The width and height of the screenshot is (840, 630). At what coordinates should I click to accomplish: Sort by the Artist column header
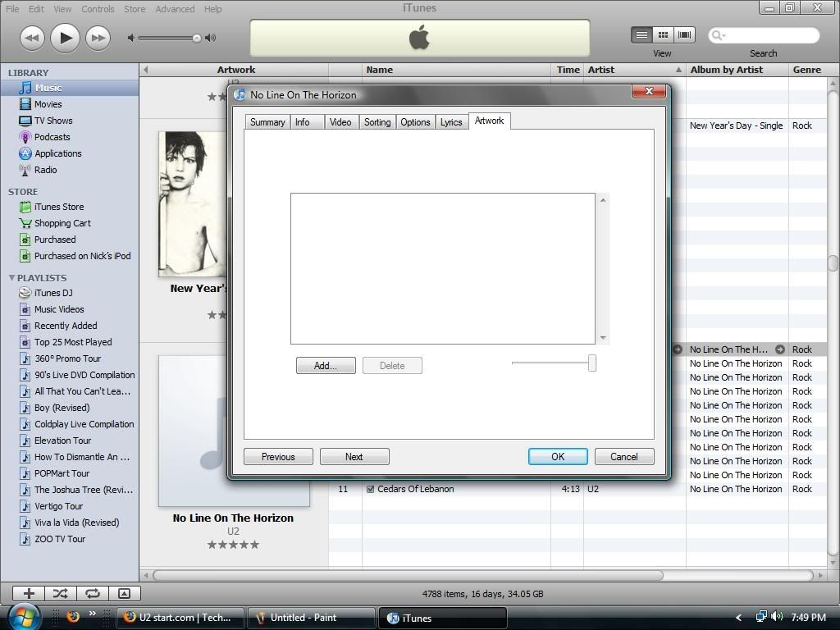pyautogui.click(x=634, y=70)
